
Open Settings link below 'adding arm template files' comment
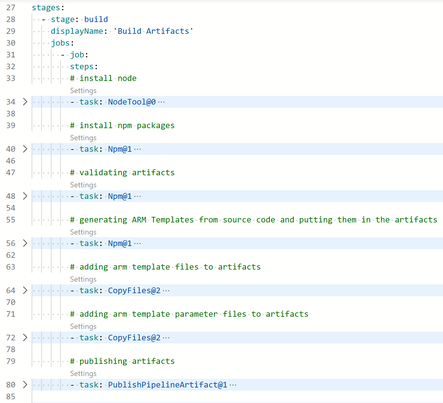(83, 279)
